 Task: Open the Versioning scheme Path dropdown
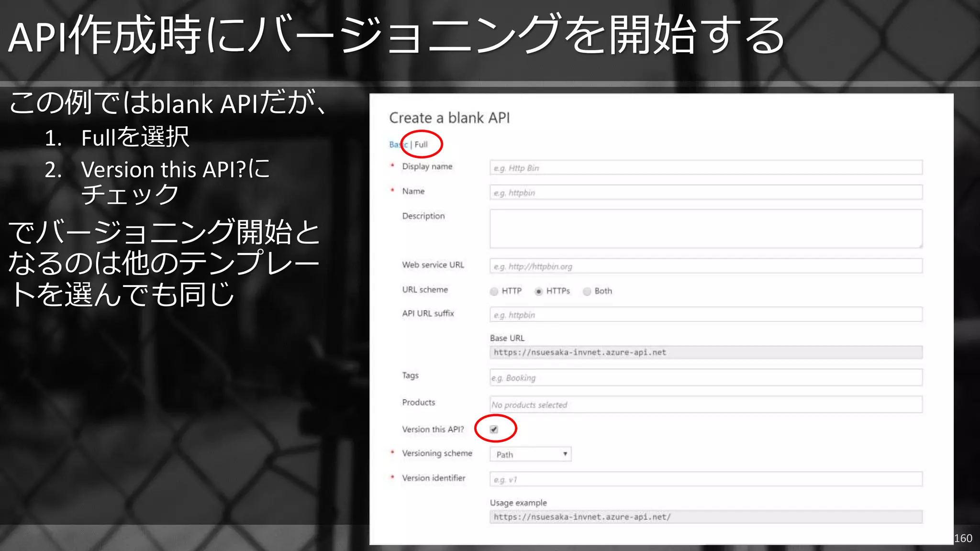(x=530, y=454)
